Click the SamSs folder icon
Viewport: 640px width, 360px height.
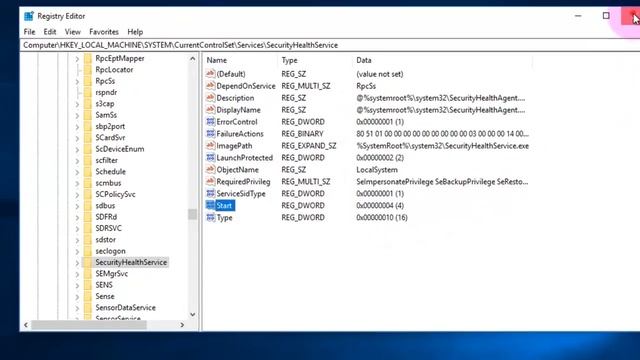[x=88, y=115]
